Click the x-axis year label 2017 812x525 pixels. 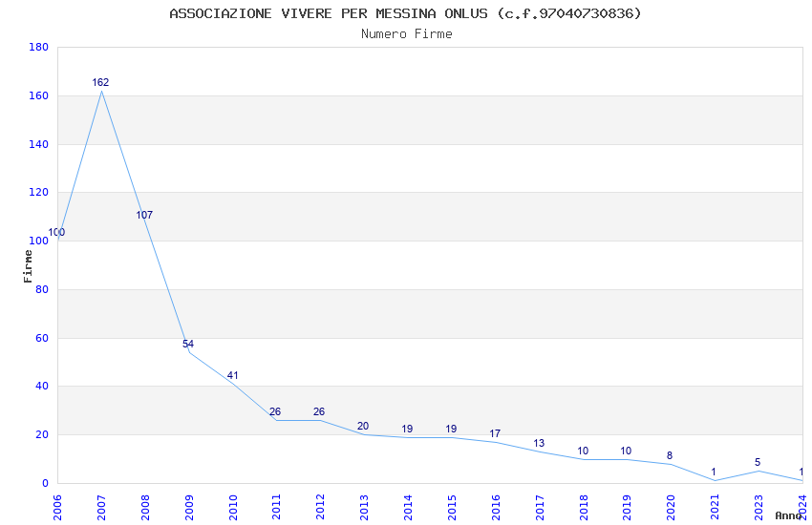[x=539, y=508]
